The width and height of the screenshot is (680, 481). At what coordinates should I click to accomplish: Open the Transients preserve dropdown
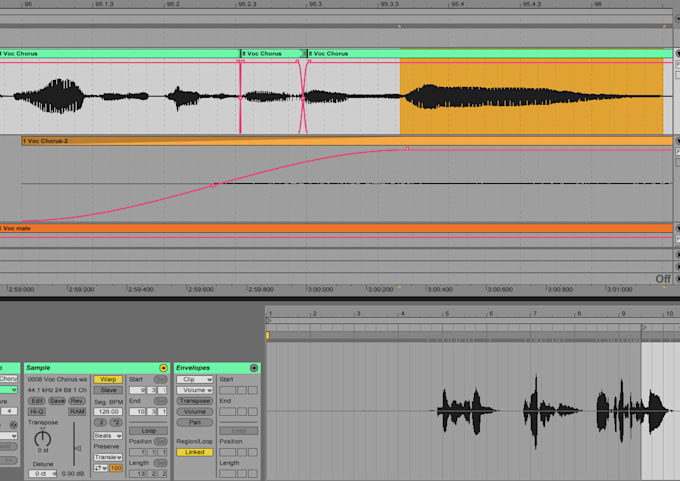click(x=108, y=457)
